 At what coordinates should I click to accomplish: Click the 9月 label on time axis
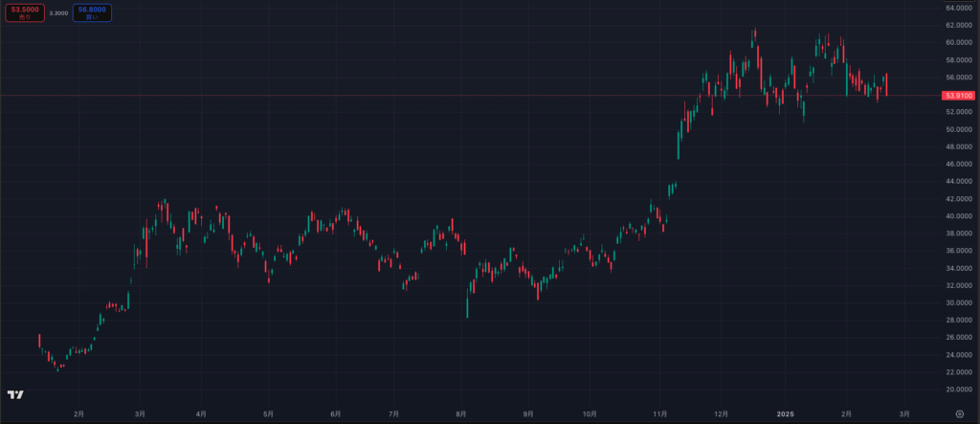click(x=528, y=413)
